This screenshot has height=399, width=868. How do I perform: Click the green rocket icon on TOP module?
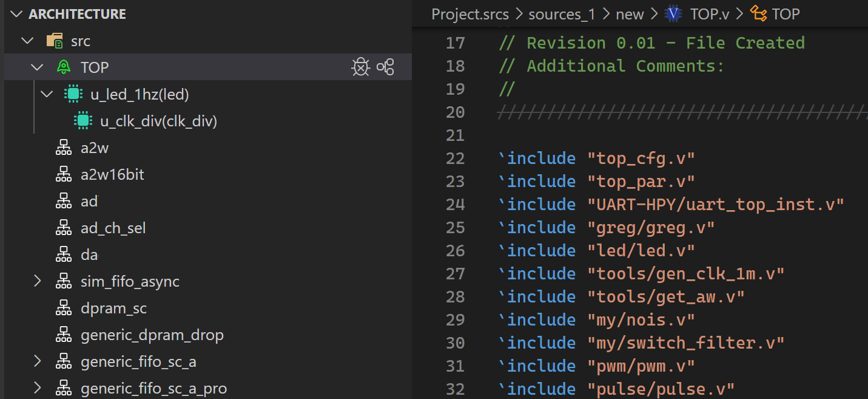(x=63, y=67)
